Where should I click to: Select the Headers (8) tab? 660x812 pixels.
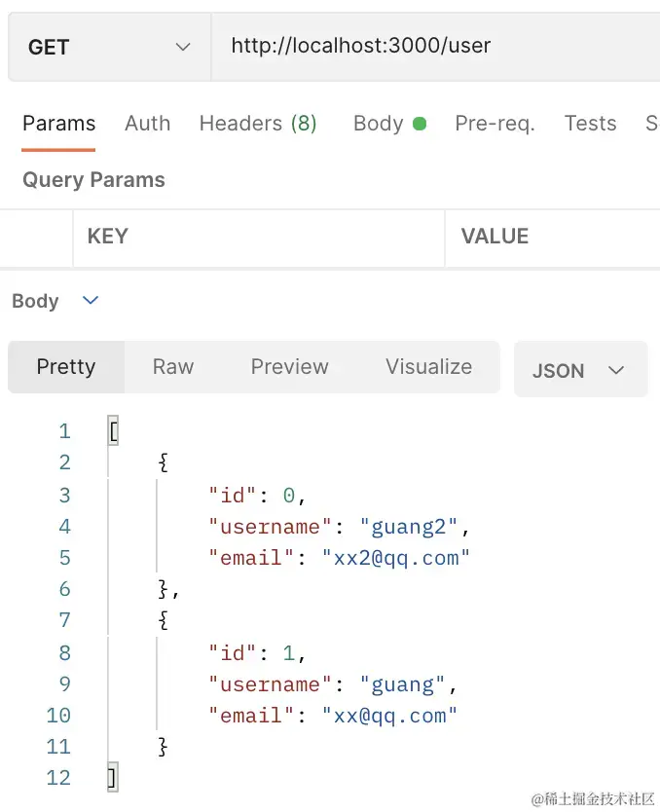pos(258,124)
